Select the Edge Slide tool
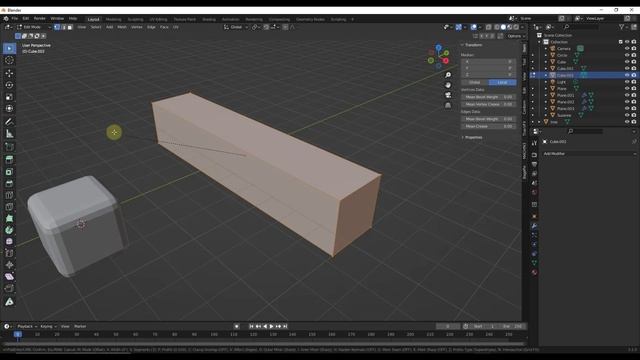 (x=9, y=253)
